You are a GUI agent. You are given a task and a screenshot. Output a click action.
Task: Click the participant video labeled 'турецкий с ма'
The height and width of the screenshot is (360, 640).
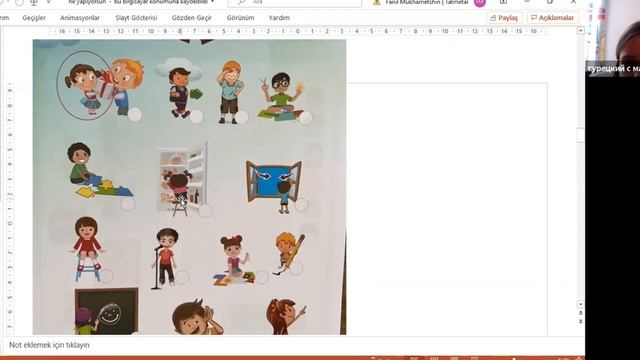tap(613, 38)
